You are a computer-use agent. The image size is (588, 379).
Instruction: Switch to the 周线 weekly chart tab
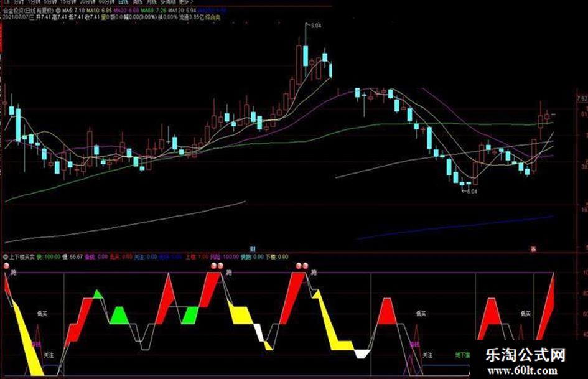[x=138, y=2]
